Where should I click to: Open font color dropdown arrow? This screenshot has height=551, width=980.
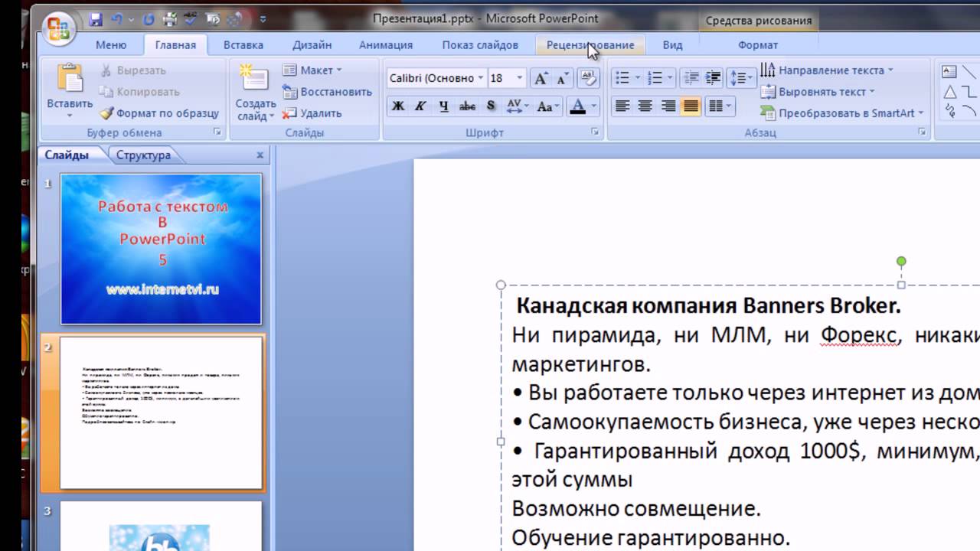click(594, 106)
